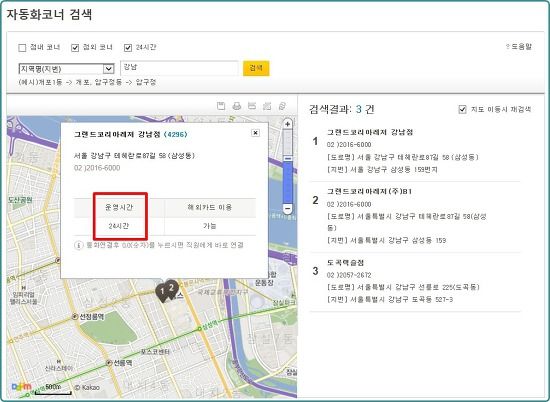
Task: Click popup address 서울 강남구 테헤란로87길 58
Action: pos(134,155)
